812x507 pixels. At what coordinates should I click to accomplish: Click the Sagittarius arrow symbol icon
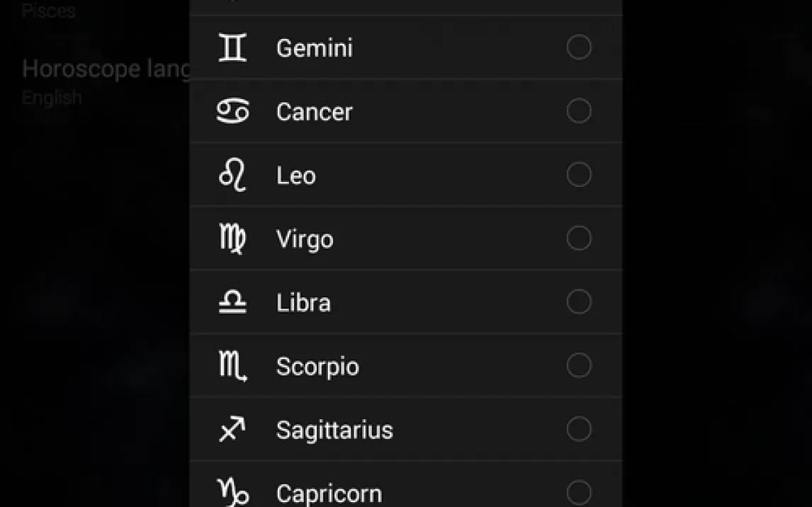coord(232,429)
